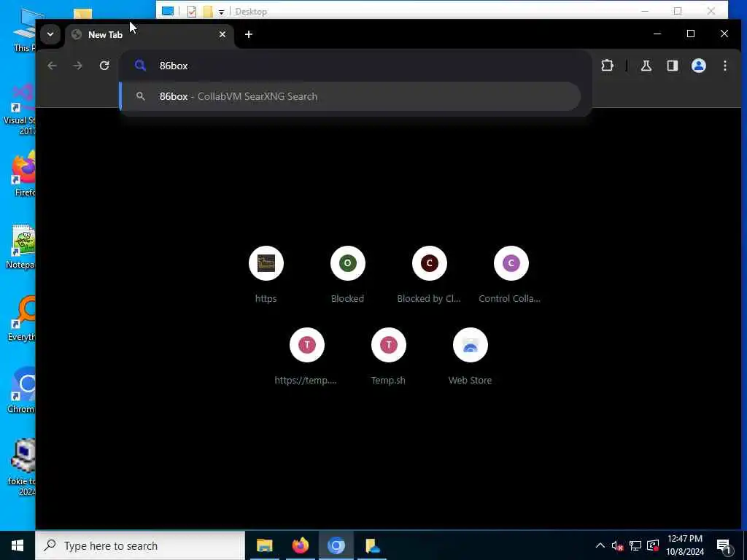Open Firefox from the taskbar
The height and width of the screenshot is (560, 747).
(x=300, y=545)
